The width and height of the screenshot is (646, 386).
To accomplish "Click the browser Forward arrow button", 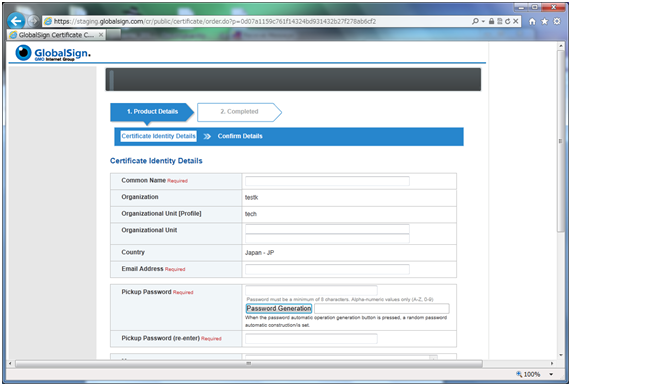I will pyautogui.click(x=33, y=21).
